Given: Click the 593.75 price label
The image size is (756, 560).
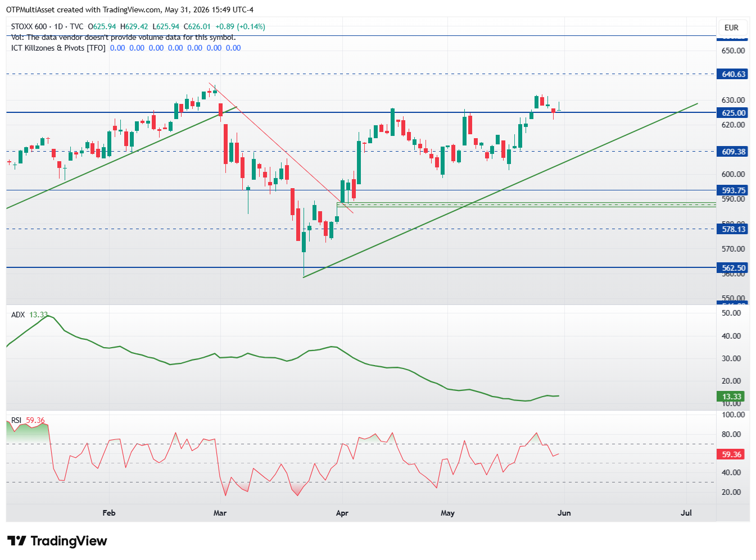Looking at the screenshot, I should point(733,190).
